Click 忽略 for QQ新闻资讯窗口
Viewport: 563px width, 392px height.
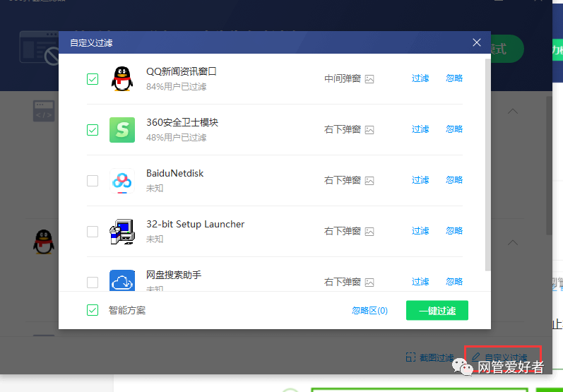[x=454, y=78]
